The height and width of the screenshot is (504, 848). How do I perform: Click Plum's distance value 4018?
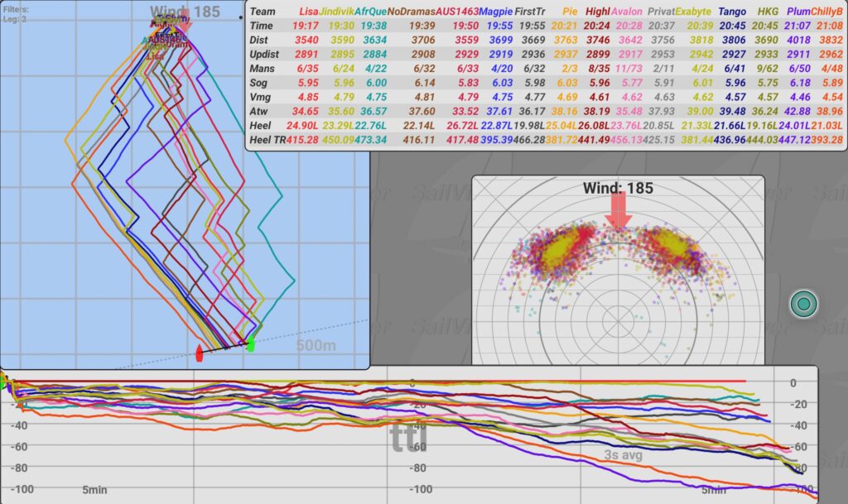click(798, 40)
